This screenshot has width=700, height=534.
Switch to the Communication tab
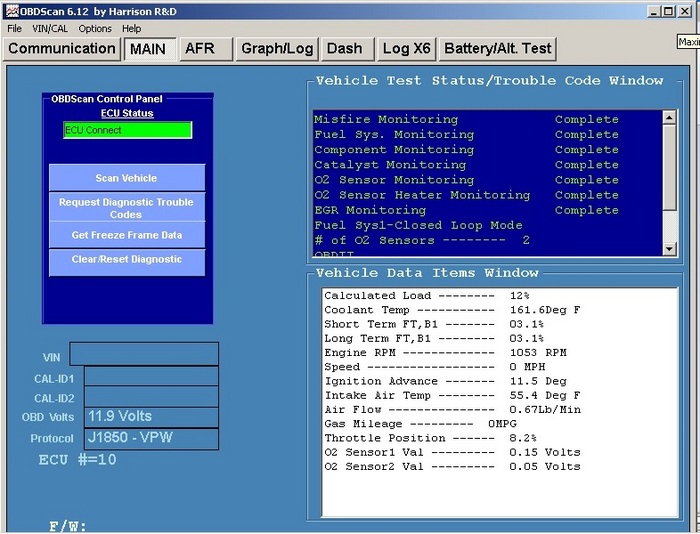(x=62, y=49)
